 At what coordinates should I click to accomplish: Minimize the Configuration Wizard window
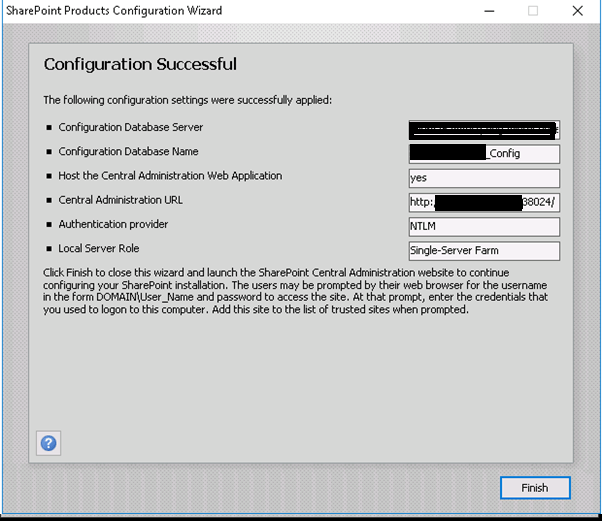point(489,11)
